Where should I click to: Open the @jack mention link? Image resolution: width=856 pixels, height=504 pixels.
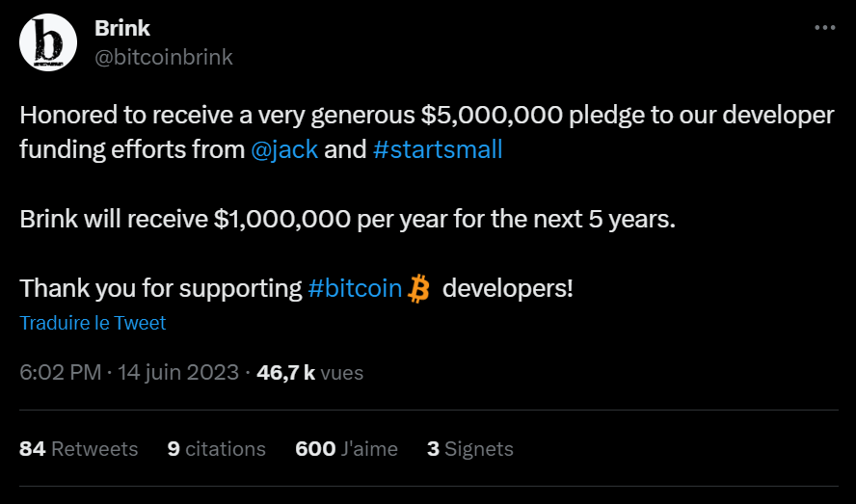click(284, 150)
